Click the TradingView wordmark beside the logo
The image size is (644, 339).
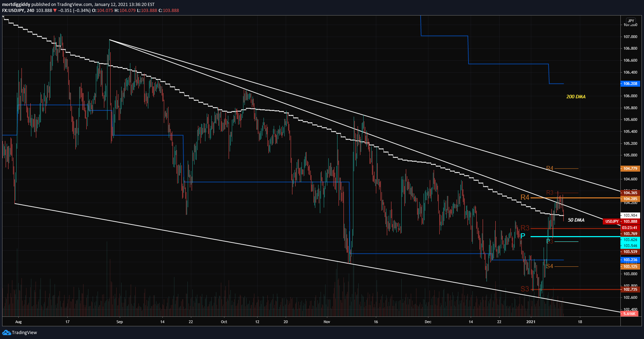click(24, 332)
